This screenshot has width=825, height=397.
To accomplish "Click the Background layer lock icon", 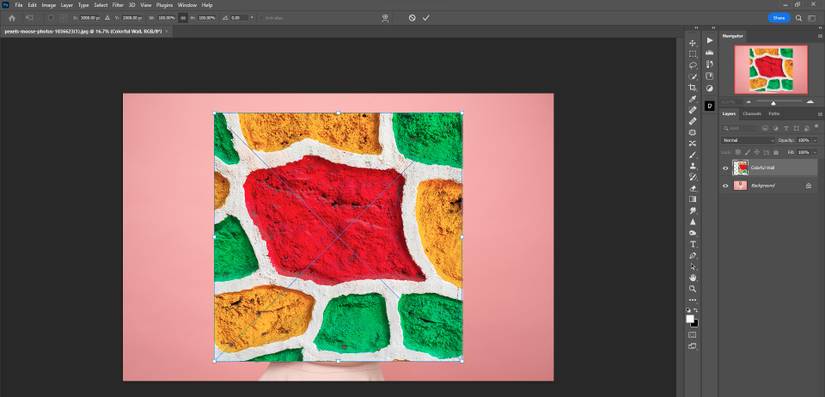I will [x=809, y=186].
